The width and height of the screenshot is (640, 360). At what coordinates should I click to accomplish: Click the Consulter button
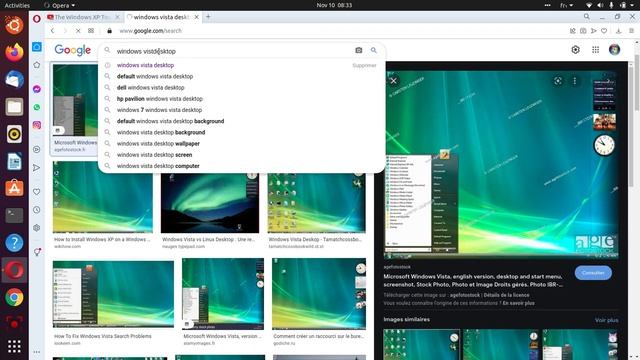593,273
